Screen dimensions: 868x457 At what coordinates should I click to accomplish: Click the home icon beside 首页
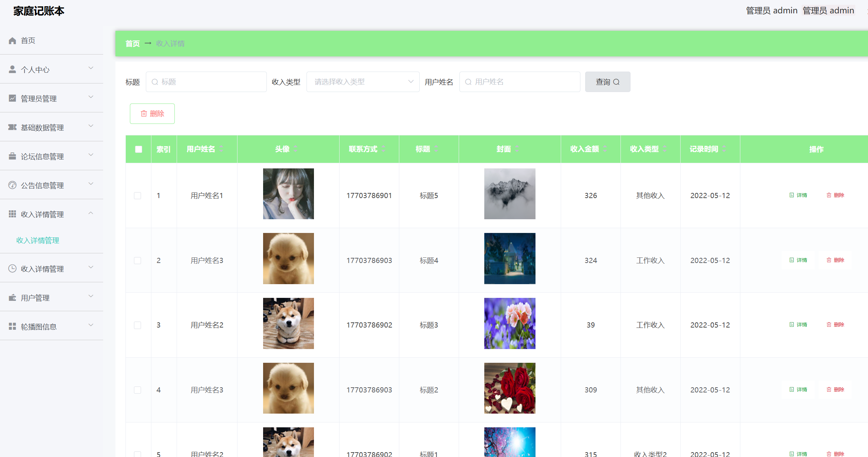click(x=12, y=40)
